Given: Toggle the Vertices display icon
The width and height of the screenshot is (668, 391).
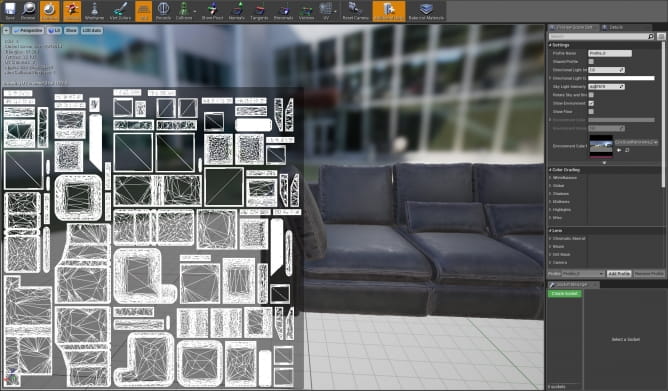Looking at the screenshot, I should [306, 11].
